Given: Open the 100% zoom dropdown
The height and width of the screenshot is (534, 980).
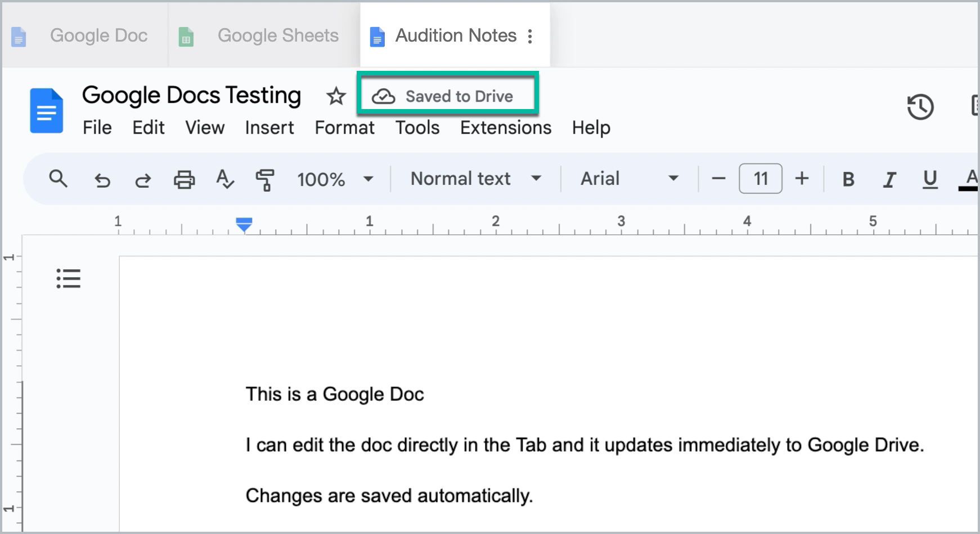Looking at the screenshot, I should pyautogui.click(x=335, y=179).
